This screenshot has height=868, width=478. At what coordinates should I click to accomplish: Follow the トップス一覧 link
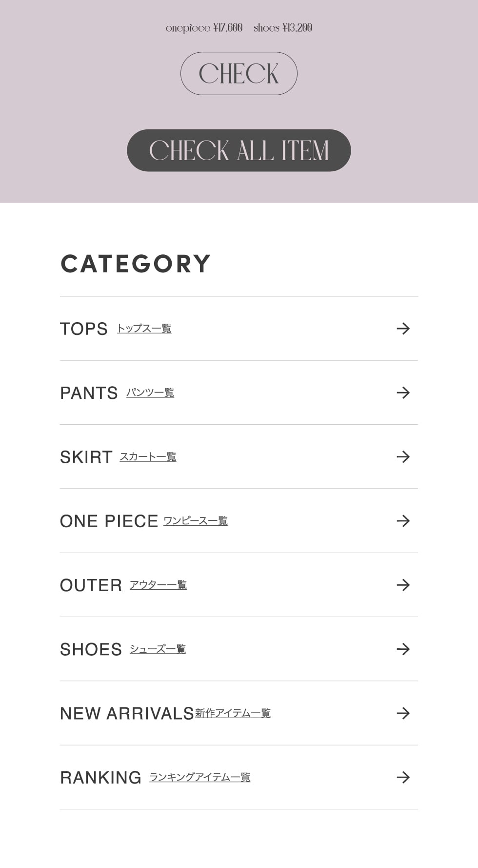point(144,329)
